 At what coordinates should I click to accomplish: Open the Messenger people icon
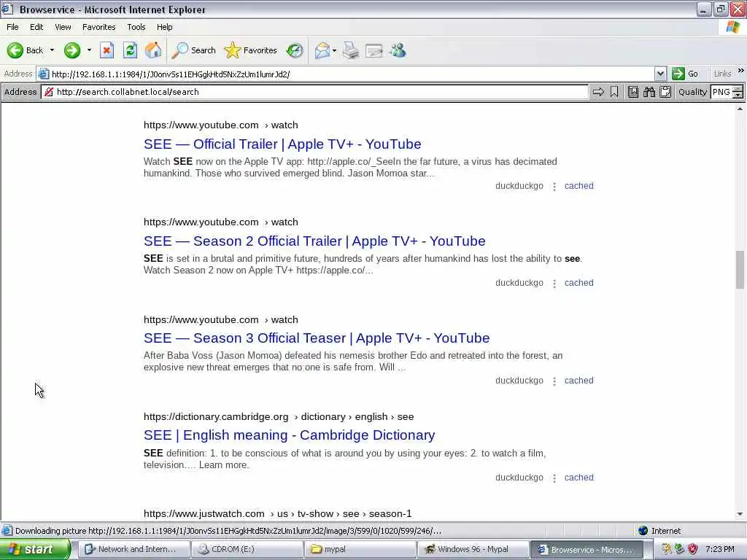(398, 50)
